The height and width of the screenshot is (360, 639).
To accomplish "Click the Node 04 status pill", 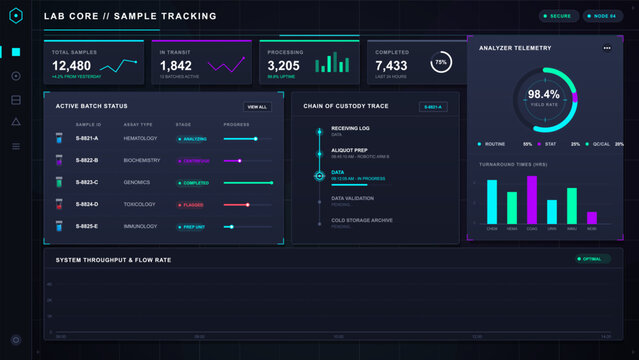I will tap(602, 16).
